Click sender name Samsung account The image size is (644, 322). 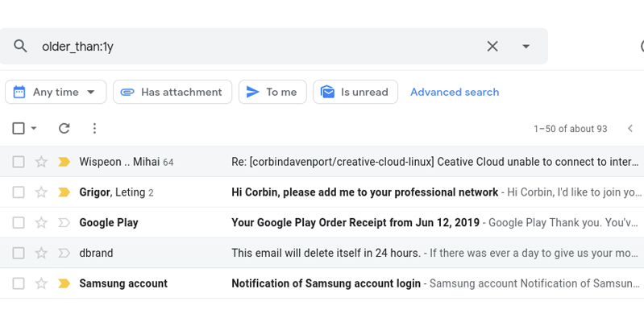click(123, 283)
